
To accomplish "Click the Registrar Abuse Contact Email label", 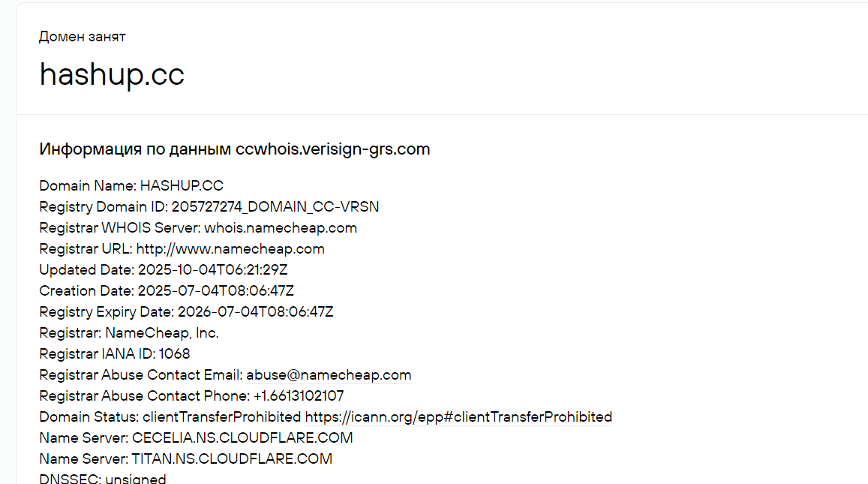I will 141,375.
